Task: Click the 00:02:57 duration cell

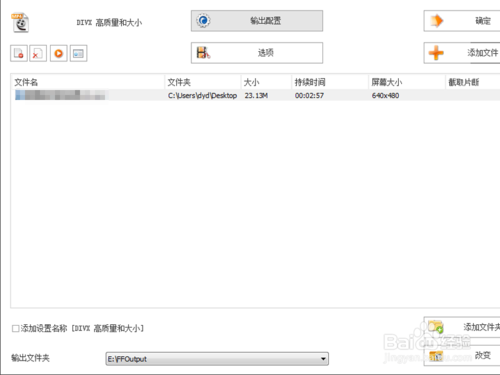Action: [309, 96]
